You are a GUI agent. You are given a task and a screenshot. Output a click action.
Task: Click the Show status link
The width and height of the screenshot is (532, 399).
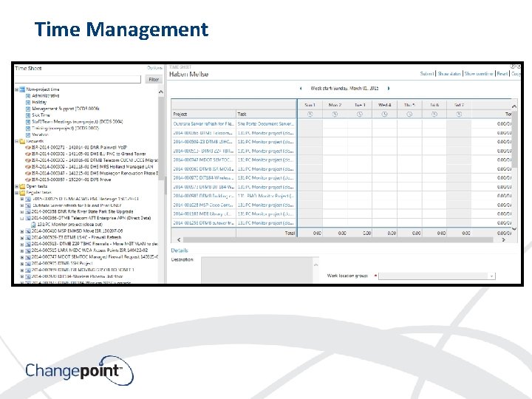tap(449, 74)
